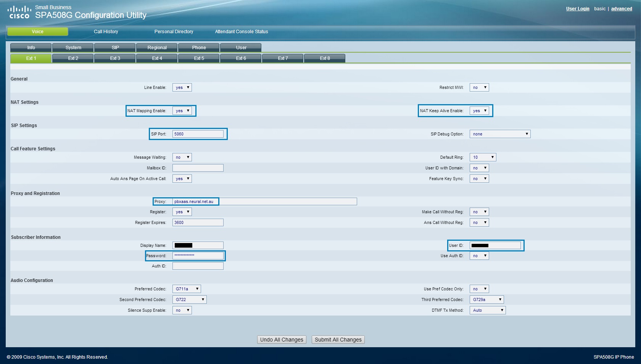Click Undo All Changes button
The height and width of the screenshot is (364, 641).
[x=282, y=340]
